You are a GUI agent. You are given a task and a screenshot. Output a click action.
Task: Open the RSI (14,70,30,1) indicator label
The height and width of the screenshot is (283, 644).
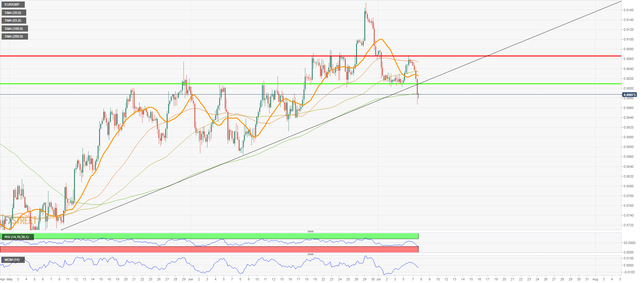pyautogui.click(x=17, y=237)
